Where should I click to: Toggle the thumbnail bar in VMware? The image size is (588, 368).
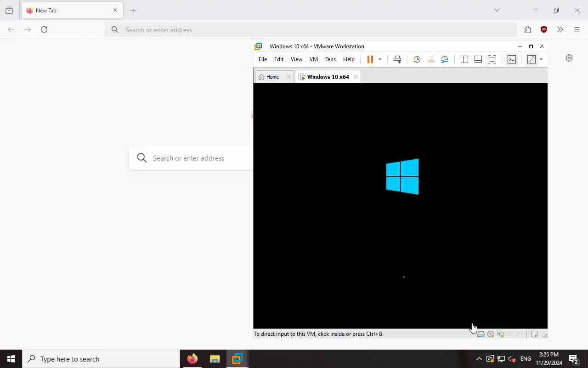click(478, 59)
